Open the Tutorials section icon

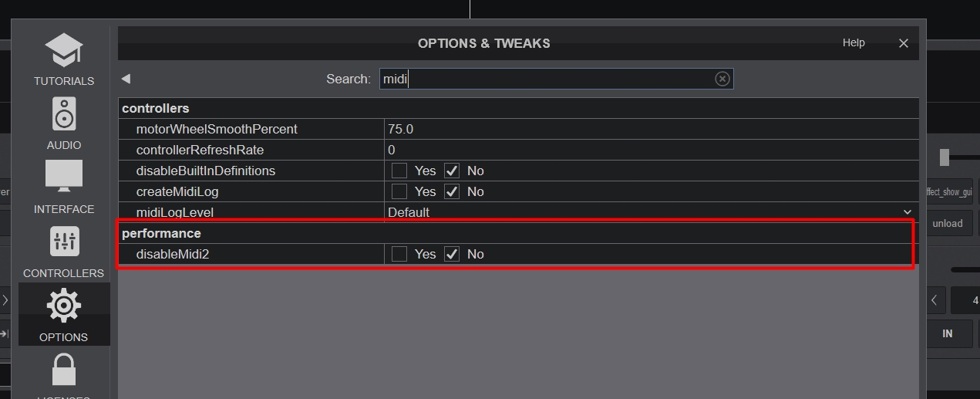tap(63, 52)
